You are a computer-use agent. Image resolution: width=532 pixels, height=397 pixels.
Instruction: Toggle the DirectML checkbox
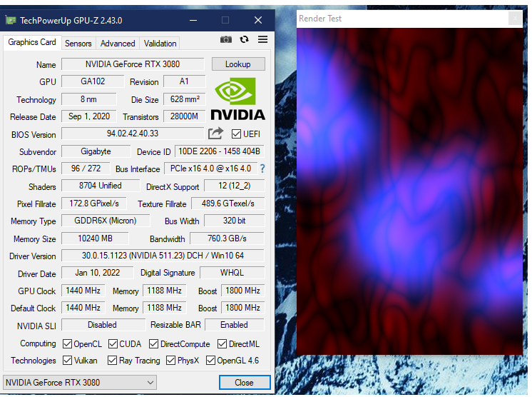pos(222,344)
